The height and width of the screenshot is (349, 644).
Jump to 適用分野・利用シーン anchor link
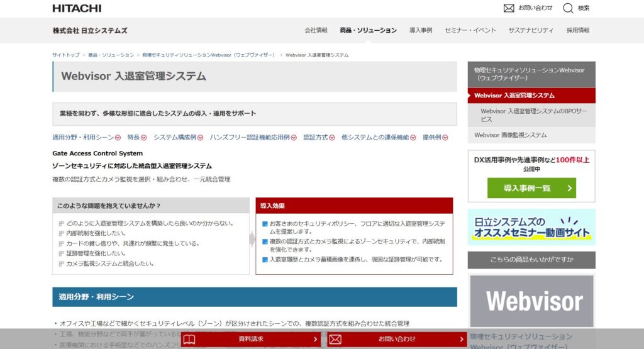click(x=83, y=138)
